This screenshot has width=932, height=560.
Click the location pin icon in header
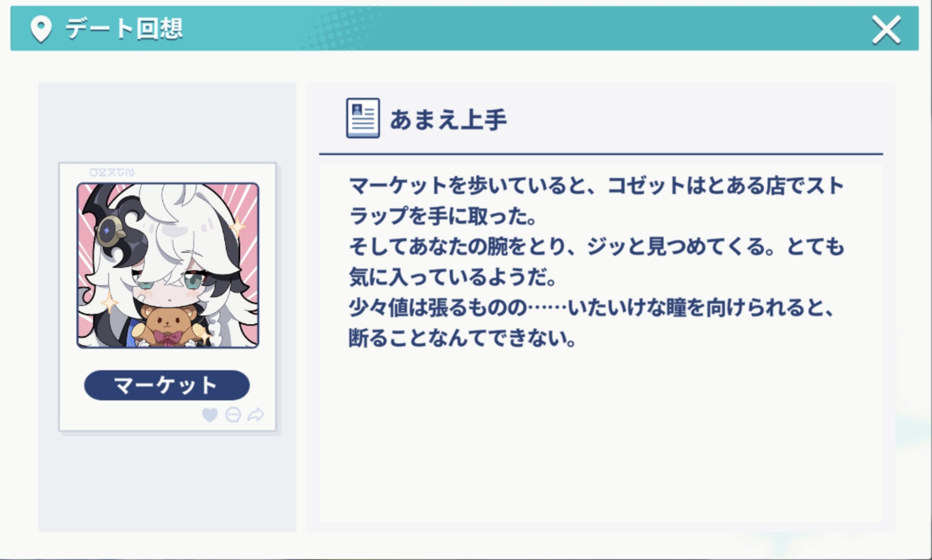click(x=41, y=29)
